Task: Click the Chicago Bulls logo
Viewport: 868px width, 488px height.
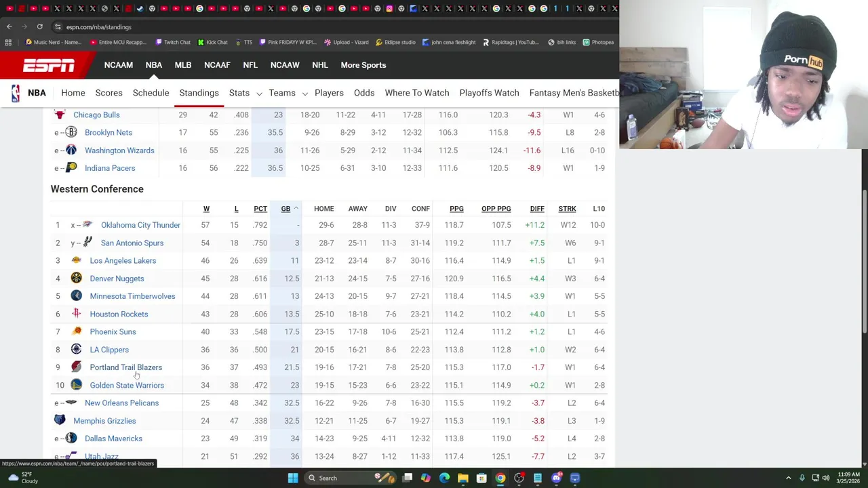Action: (60, 115)
